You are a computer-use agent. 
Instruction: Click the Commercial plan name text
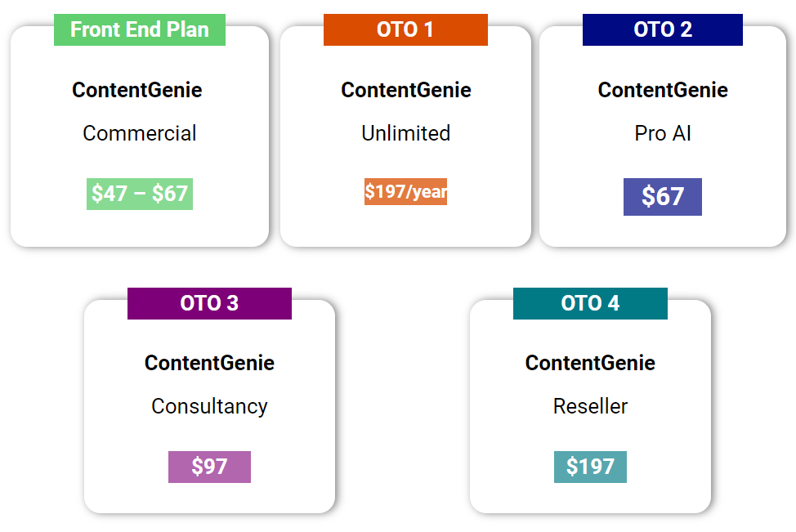[140, 133]
